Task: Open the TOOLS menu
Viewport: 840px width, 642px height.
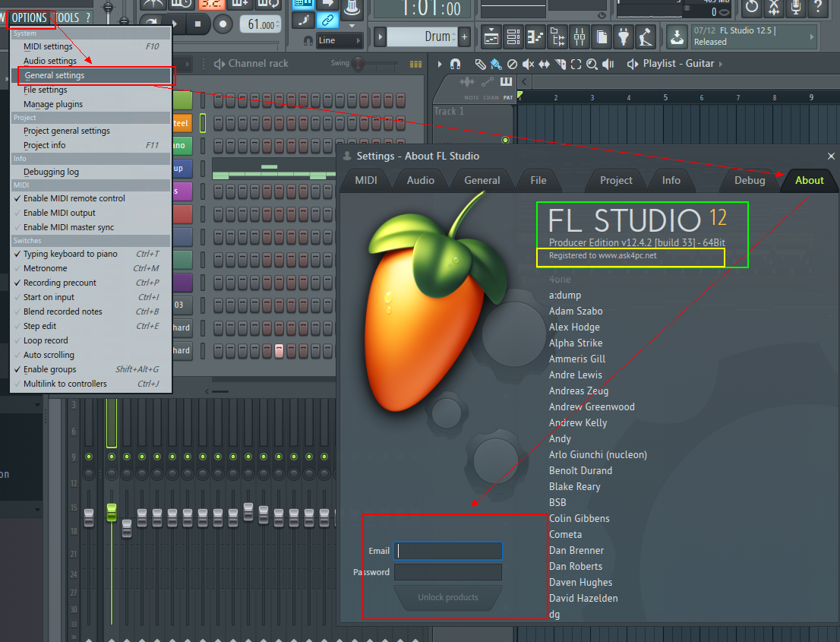Action: (x=68, y=17)
